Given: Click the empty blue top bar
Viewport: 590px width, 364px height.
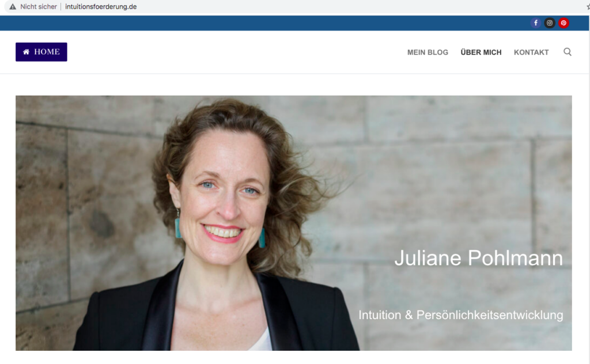Looking at the screenshot, I should (263, 23).
